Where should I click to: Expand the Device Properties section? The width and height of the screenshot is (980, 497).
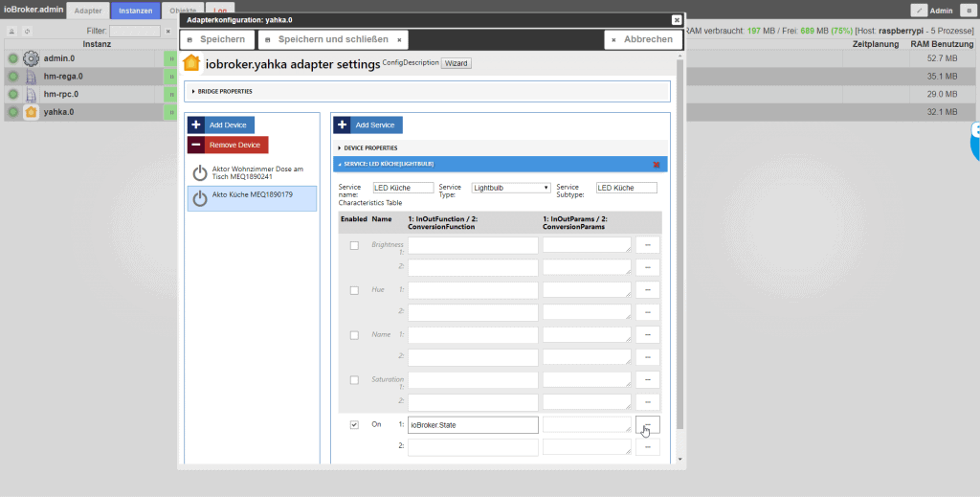500,148
